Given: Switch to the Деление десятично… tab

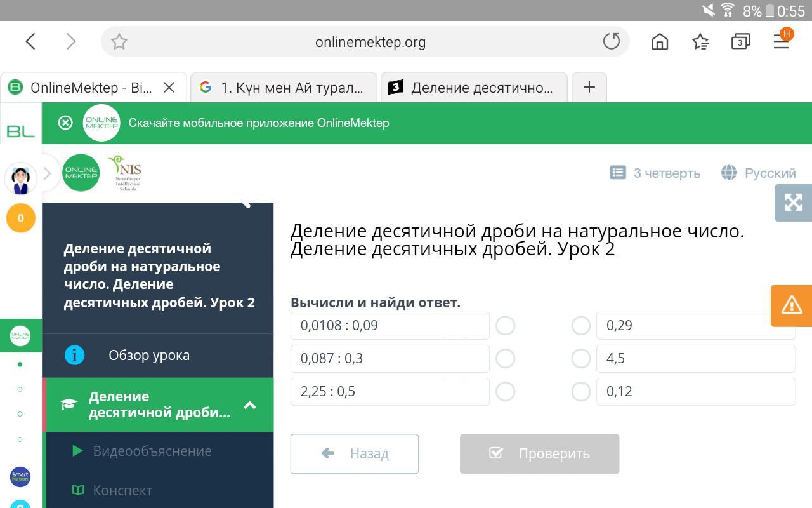Looking at the screenshot, I should coord(474,88).
